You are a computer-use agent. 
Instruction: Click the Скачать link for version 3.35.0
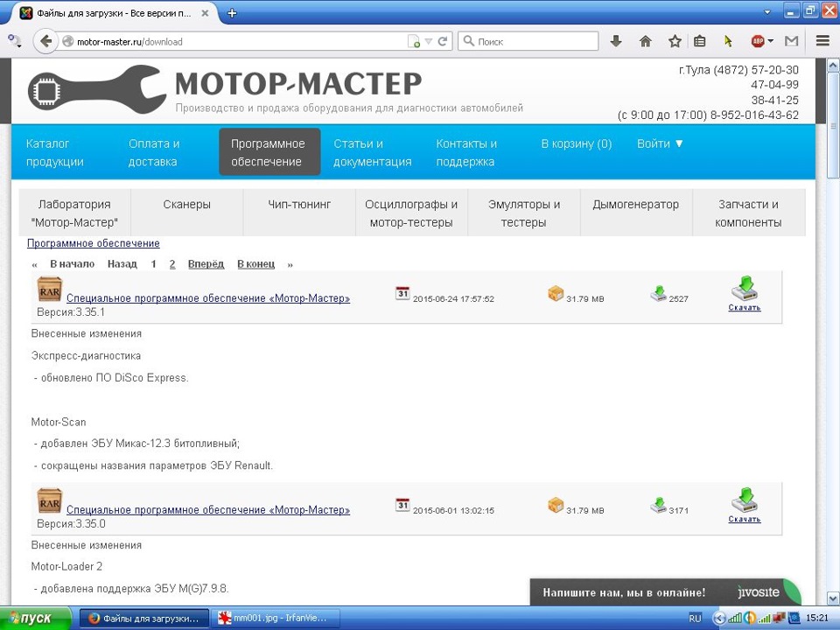click(744, 519)
